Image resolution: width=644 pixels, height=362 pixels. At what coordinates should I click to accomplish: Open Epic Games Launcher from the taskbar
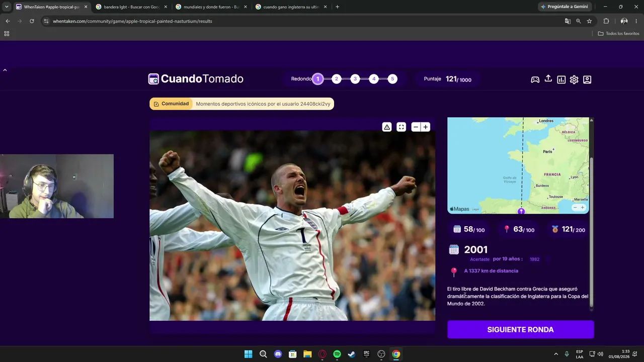coord(367,354)
